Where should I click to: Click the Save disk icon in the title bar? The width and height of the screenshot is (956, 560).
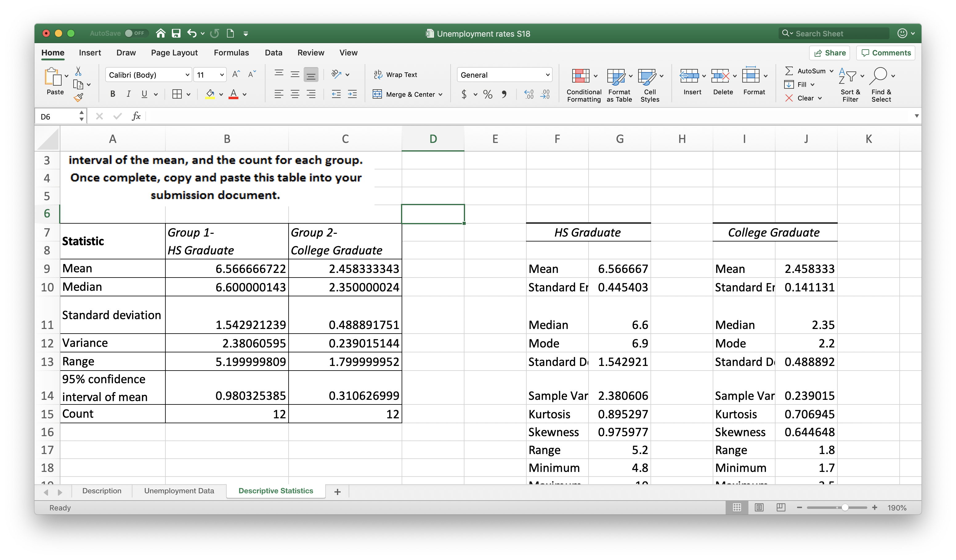click(176, 33)
